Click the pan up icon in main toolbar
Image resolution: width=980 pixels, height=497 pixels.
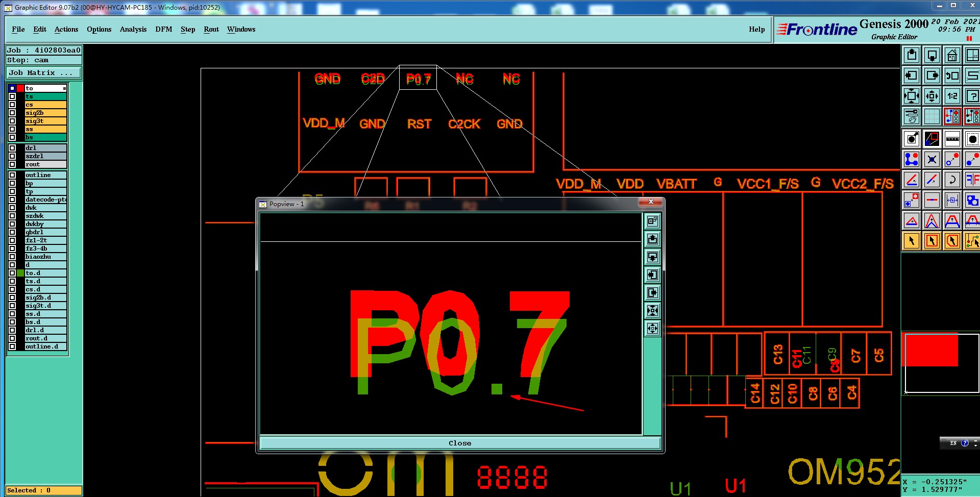click(x=912, y=55)
